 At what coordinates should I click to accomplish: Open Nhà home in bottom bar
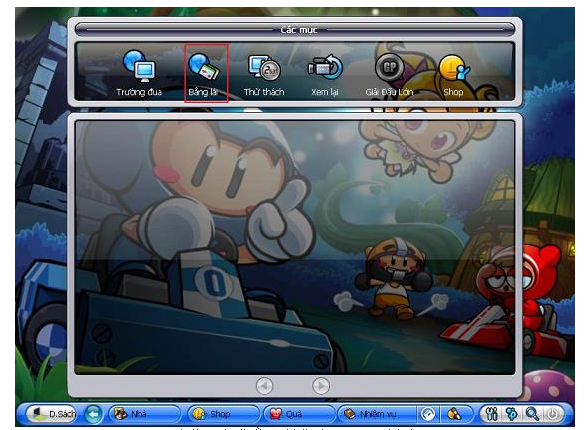(144, 414)
